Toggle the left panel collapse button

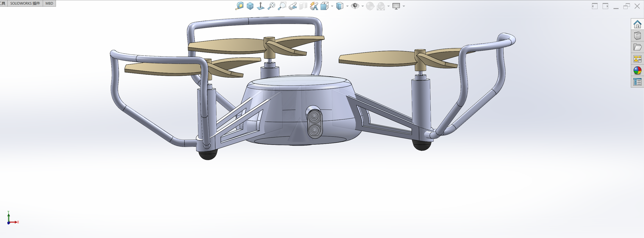pos(595,6)
